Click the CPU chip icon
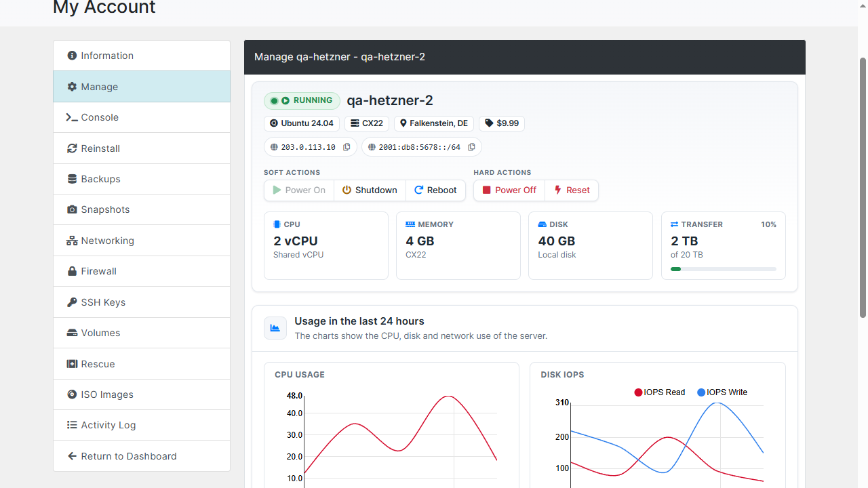Image resolution: width=868 pixels, height=488 pixels. coord(277,224)
